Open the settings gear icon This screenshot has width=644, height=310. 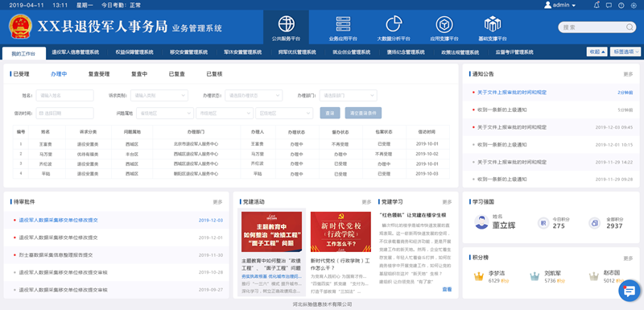click(x=633, y=6)
